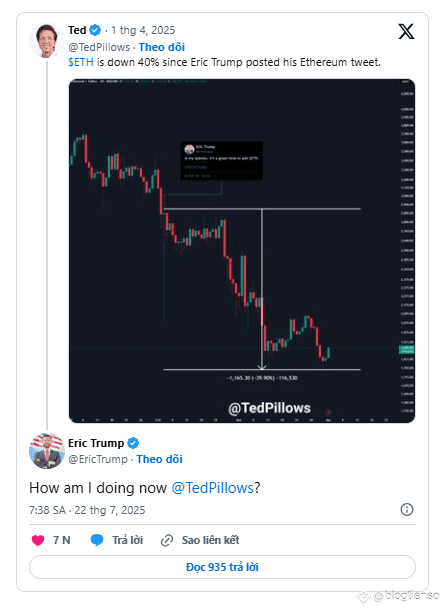Open the @TedPillows mention in reply
The image size is (447, 613).
[x=213, y=488]
